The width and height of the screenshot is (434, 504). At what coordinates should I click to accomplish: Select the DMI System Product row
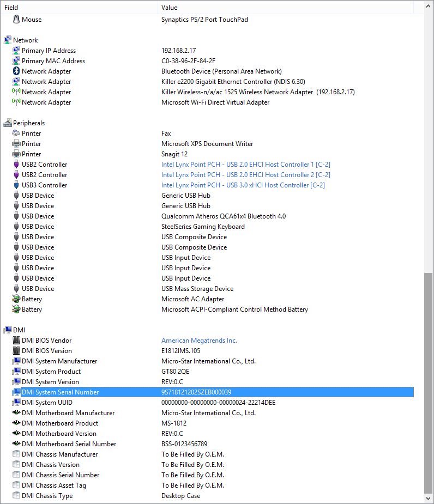pos(213,371)
